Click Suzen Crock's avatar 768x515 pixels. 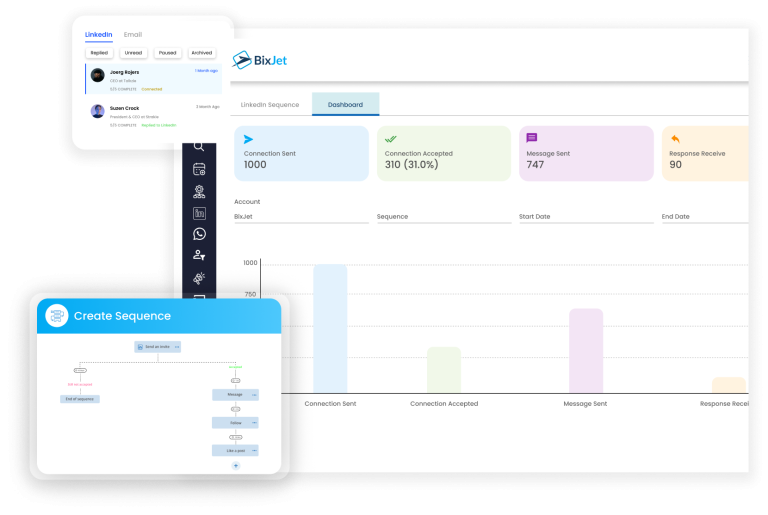click(97, 111)
